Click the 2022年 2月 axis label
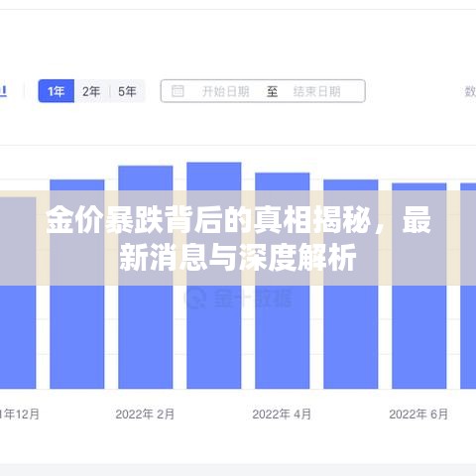The image size is (476, 476). coord(145,414)
